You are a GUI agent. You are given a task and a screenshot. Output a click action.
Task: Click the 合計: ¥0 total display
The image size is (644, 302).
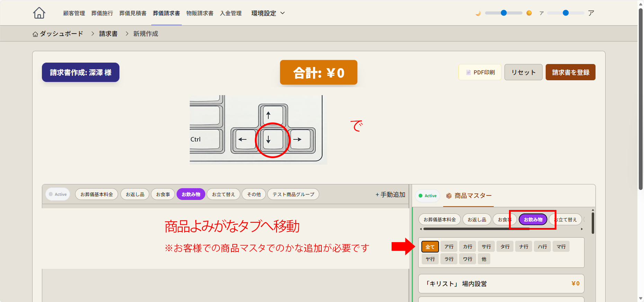pos(319,72)
